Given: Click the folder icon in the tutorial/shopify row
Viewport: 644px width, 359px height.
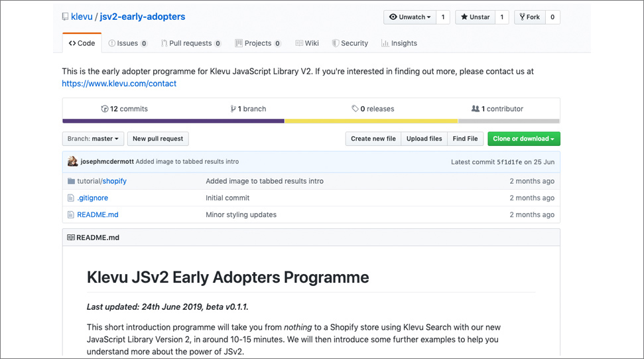Looking at the screenshot, I should (71, 181).
